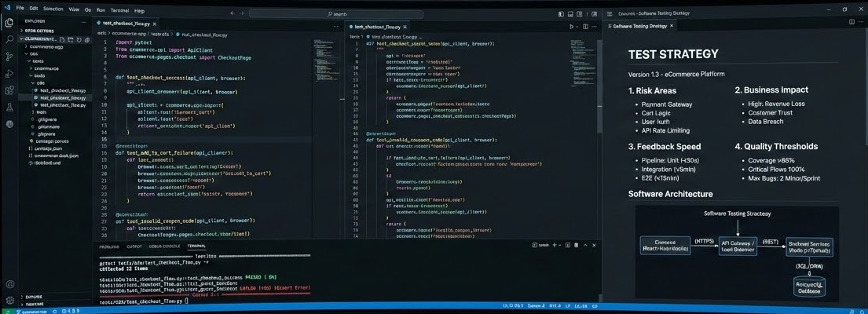This screenshot has width=868, height=314.
Task: Open the Search view in activity bar
Action: coord(9,39)
